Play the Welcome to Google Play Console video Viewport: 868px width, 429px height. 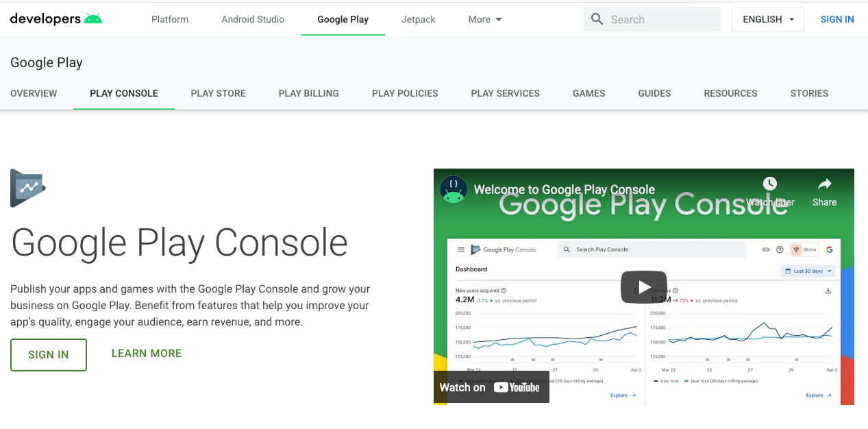[644, 287]
